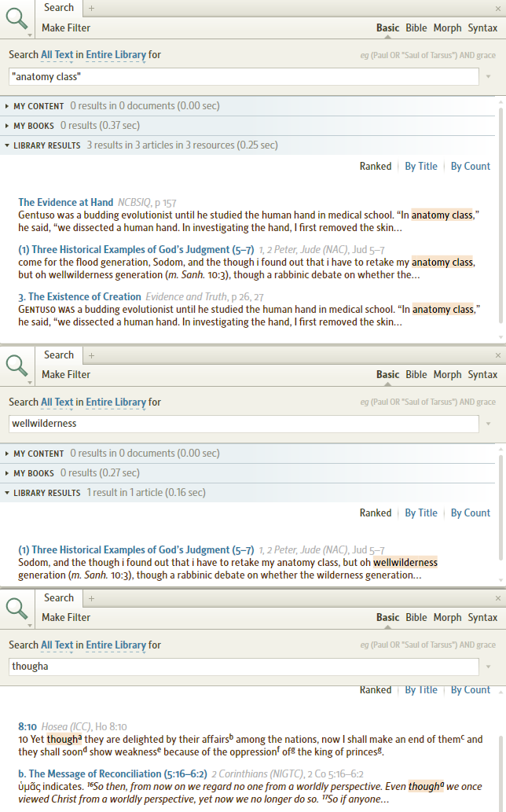
Task: Switch to Syntax search in anatomy class panel
Action: tap(482, 28)
